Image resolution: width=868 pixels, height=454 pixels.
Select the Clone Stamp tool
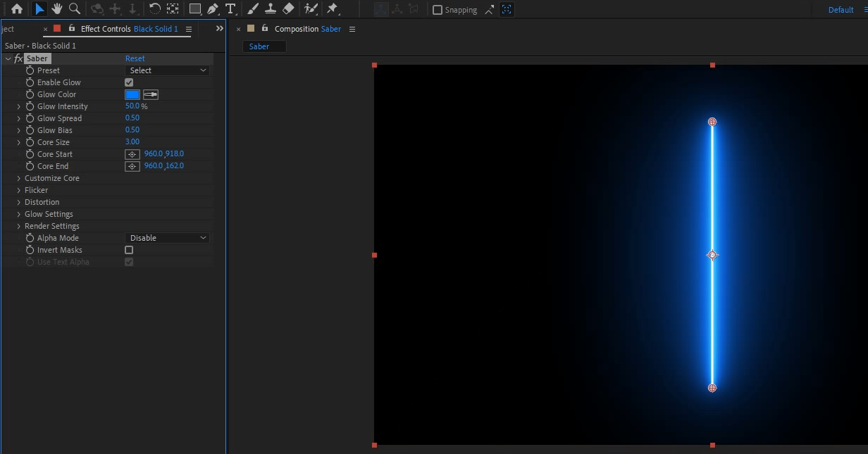pyautogui.click(x=271, y=9)
